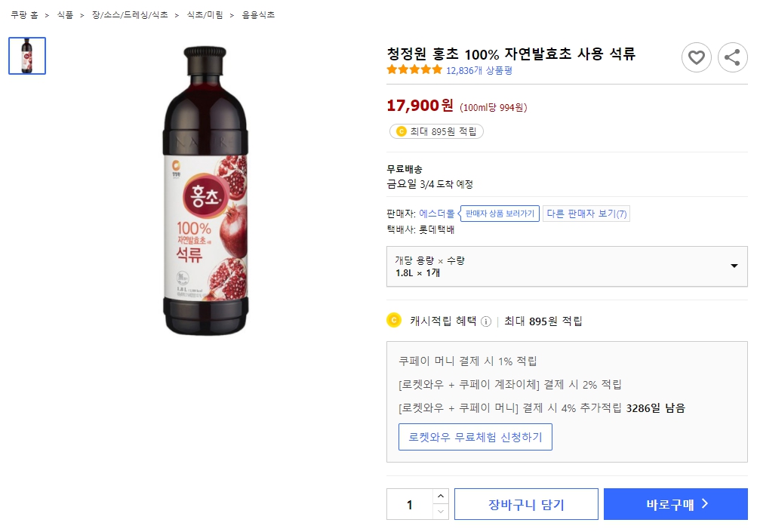Viewport: 757px width, 532px height.
Task: Click the 장바구니 담기 button
Action: (x=525, y=503)
